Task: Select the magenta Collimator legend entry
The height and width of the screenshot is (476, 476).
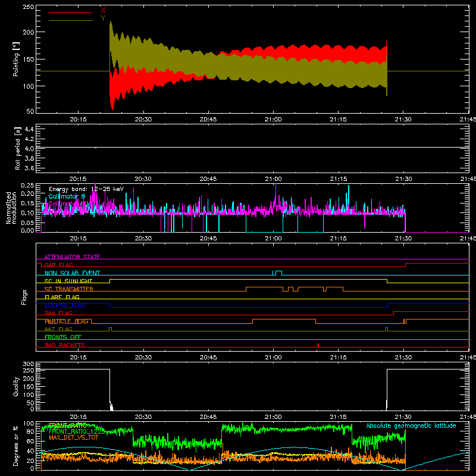Action: (67, 203)
